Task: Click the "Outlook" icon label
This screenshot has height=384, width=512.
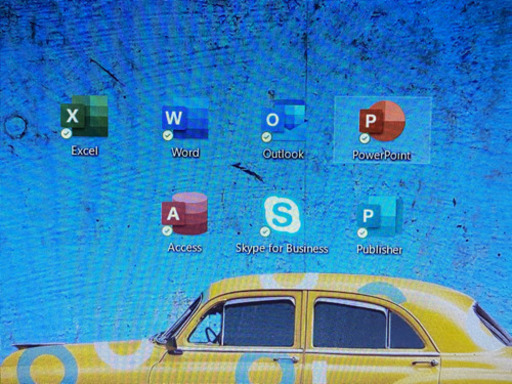Action: point(283,154)
